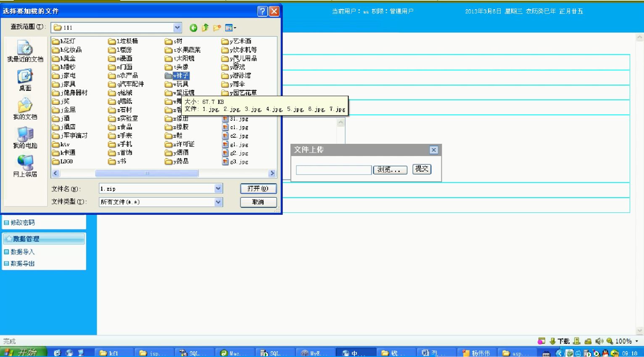This screenshot has height=357, width=644.
Task: Go to 桌面 in places bar
Action: [25, 80]
